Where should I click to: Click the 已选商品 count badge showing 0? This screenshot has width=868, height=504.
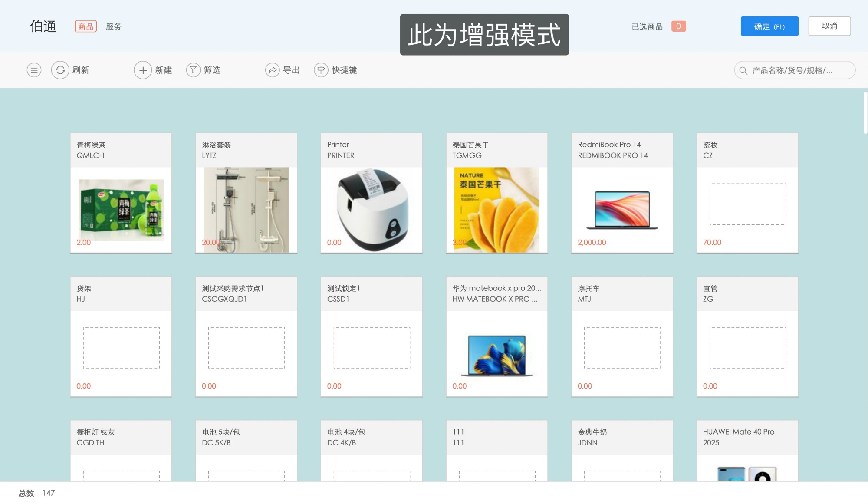[678, 26]
